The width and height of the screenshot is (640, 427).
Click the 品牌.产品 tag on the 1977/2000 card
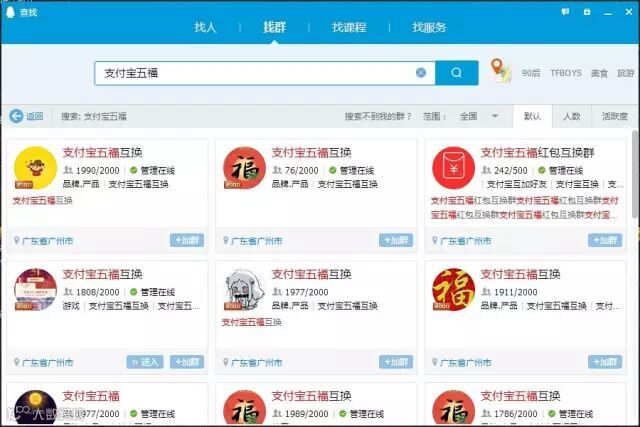click(290, 306)
